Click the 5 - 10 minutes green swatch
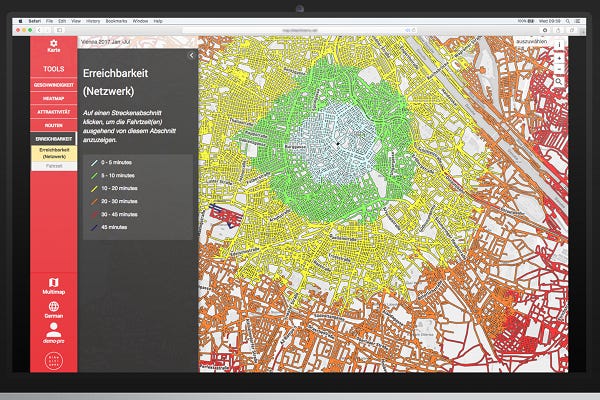 (x=94, y=176)
